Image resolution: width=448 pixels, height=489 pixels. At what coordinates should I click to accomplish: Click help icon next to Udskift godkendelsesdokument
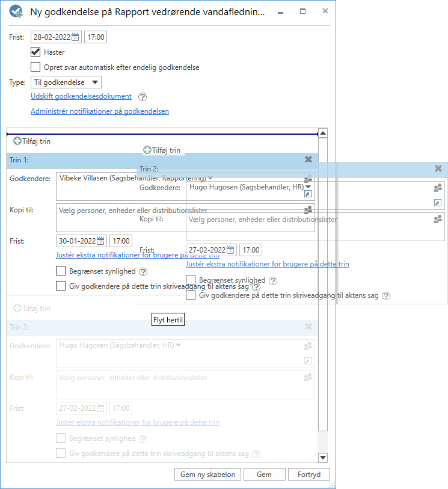pyautogui.click(x=143, y=97)
